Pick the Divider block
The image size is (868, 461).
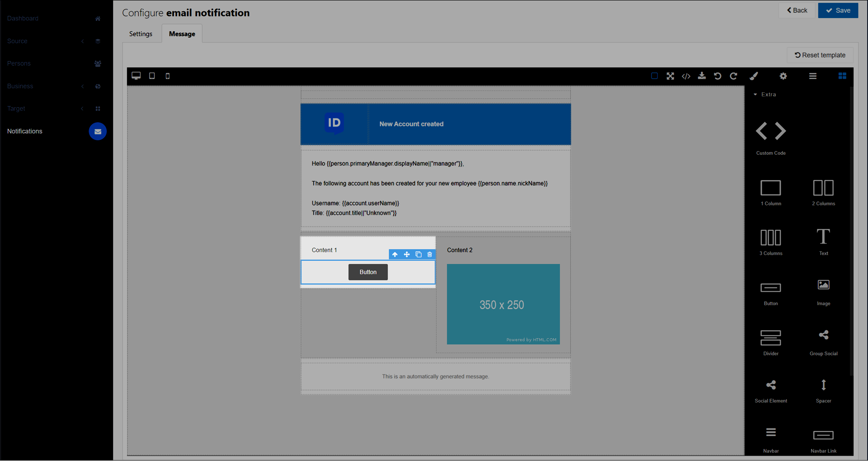[771, 342]
